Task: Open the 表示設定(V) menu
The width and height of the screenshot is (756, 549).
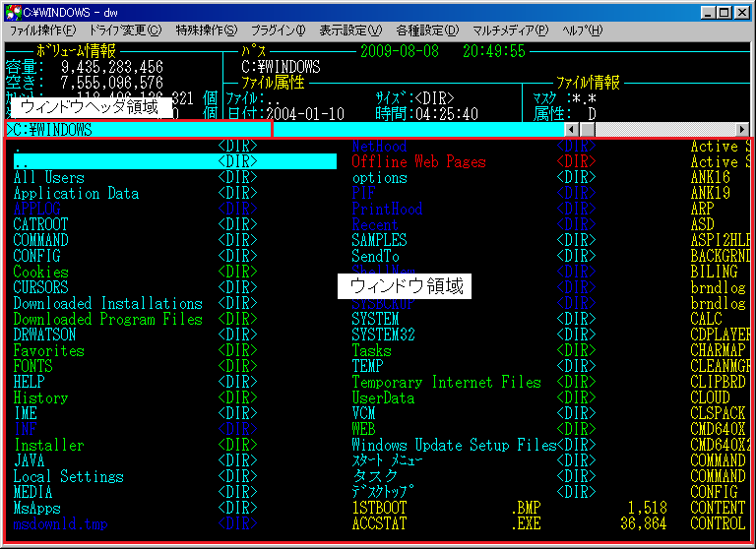Action: coord(350,30)
